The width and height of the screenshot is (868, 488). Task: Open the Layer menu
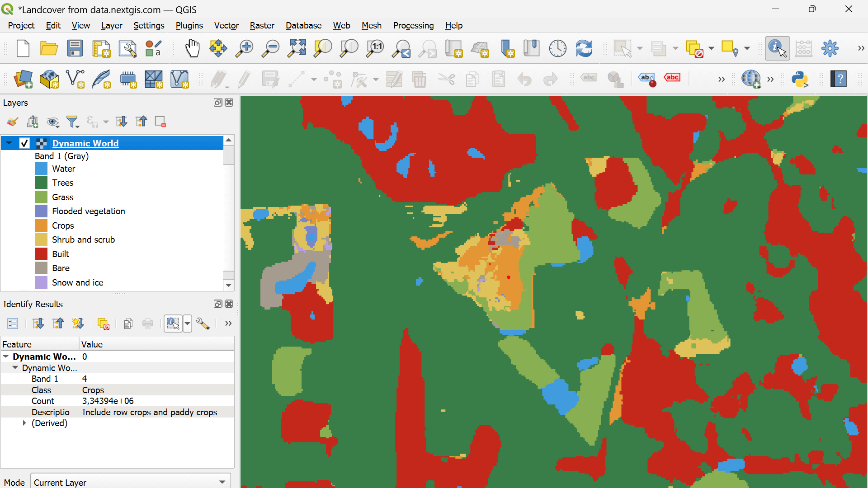(112, 25)
